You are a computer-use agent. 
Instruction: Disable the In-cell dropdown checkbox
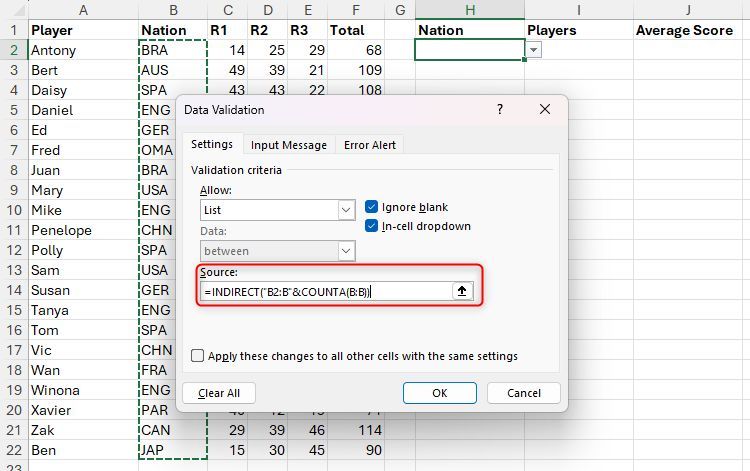(372, 226)
